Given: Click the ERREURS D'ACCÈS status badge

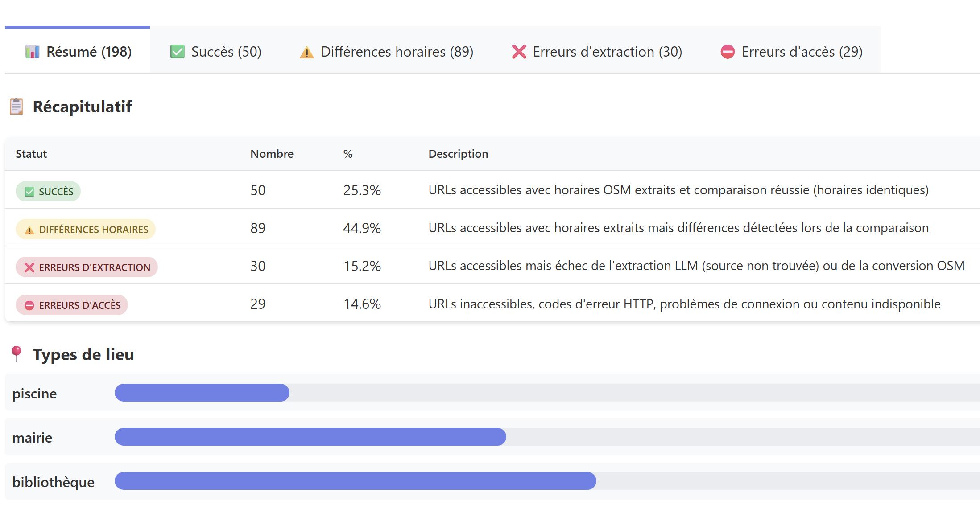Looking at the screenshot, I should (x=72, y=305).
